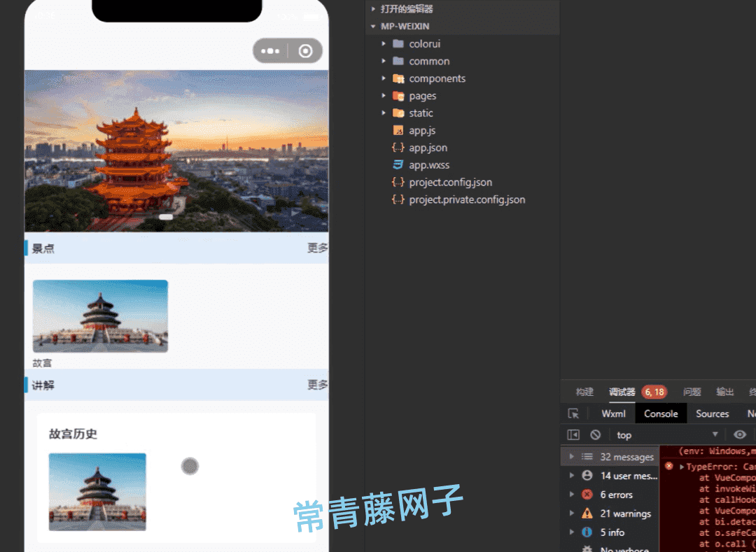Image resolution: width=756 pixels, height=552 pixels.
Task: Close mini program via capsule circle icon
Action: pos(305,50)
